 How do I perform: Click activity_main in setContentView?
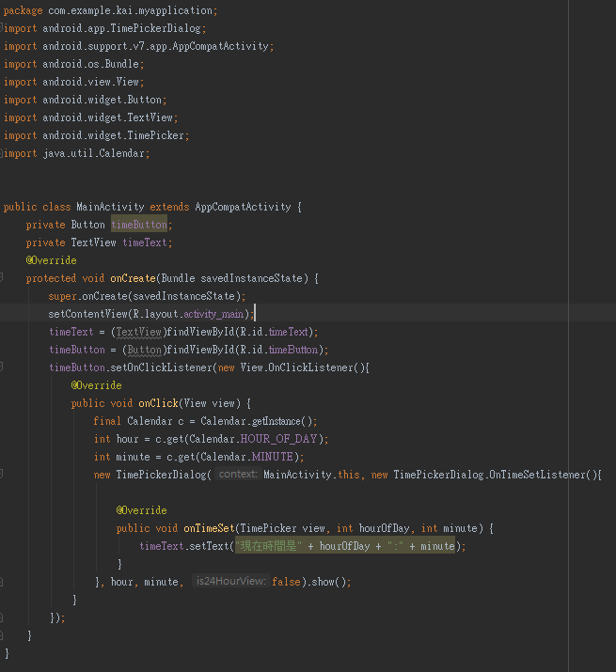tap(213, 314)
